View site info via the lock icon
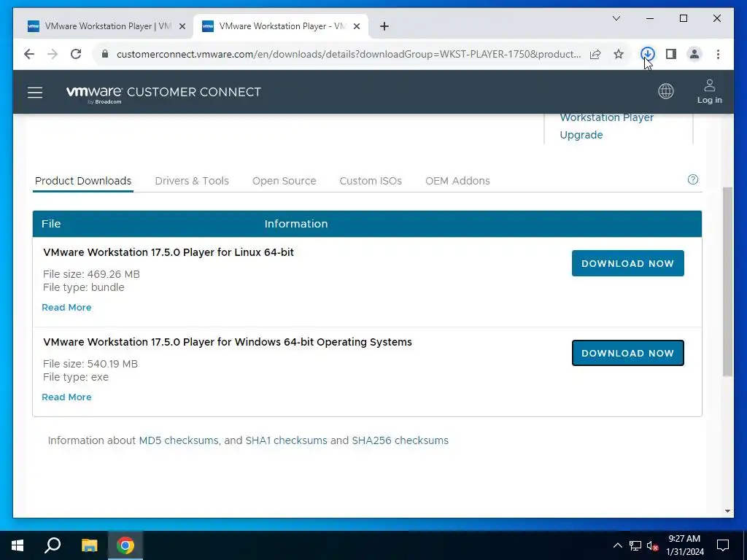The width and height of the screenshot is (747, 560). click(105, 54)
